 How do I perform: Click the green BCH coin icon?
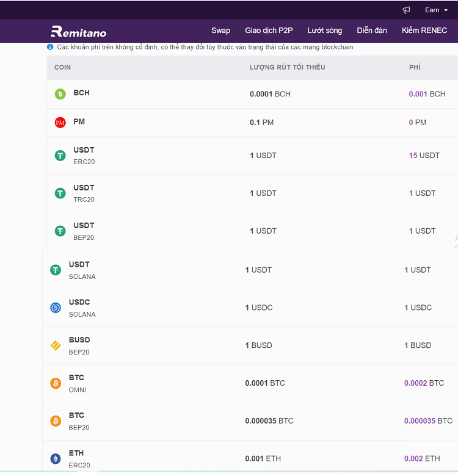coord(60,94)
